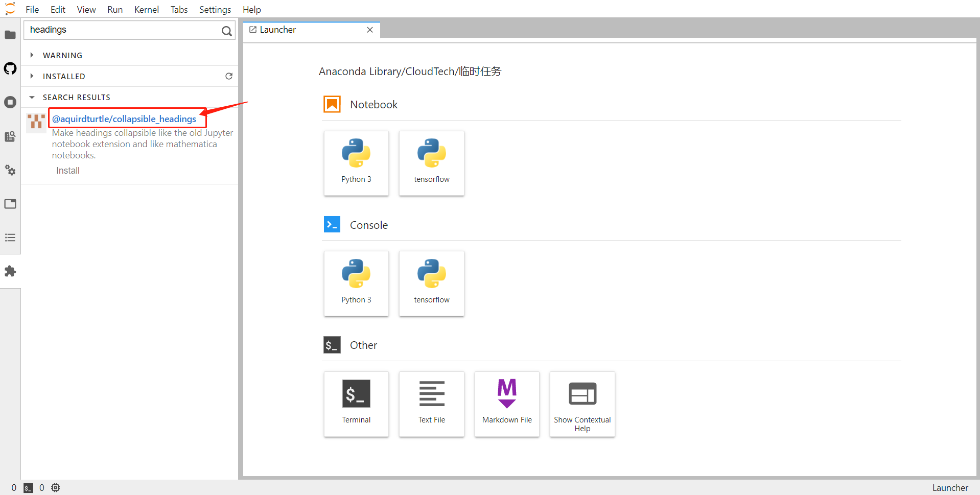Click the kernel status bar icon
Screen dimensions: 980x495
55,488
